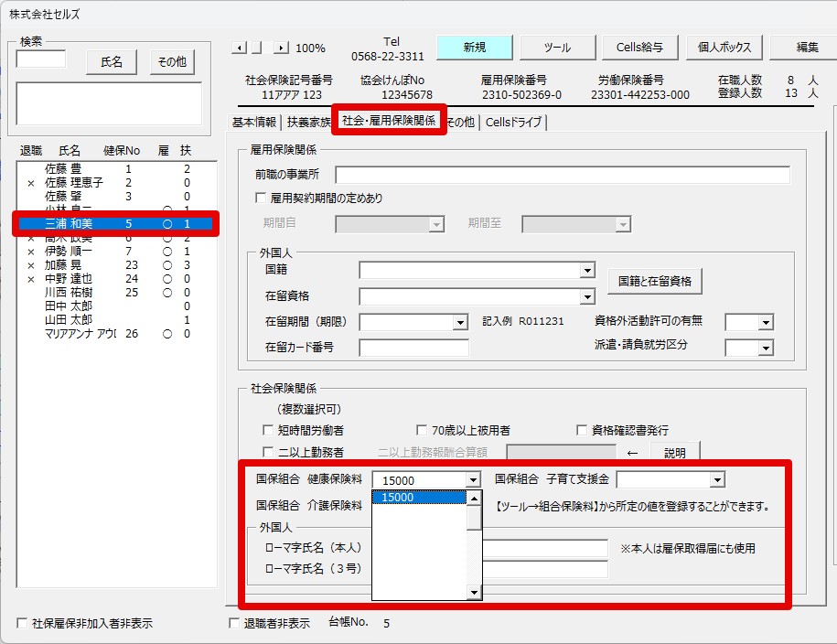
Task: Select employee 山田 太郎 in list
Action: click(117, 320)
